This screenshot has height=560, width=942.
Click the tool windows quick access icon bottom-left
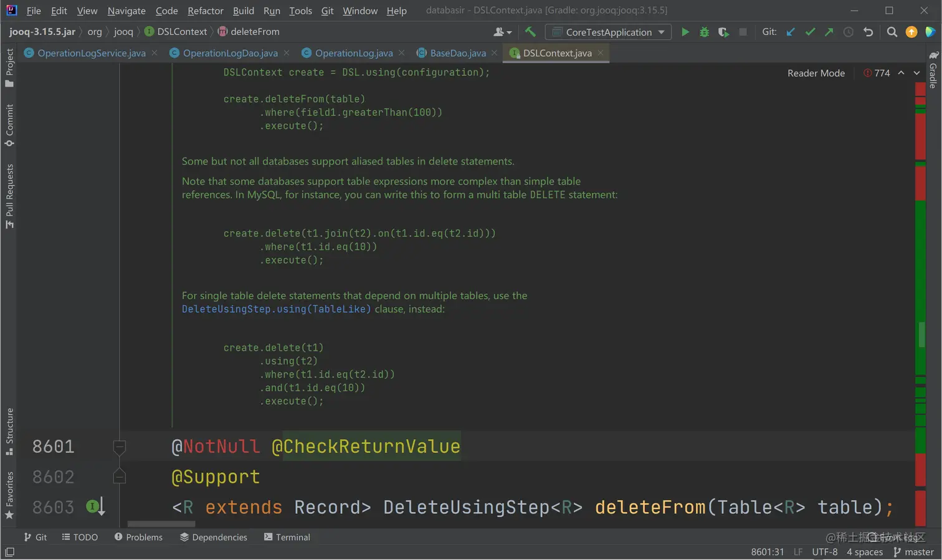(9, 552)
